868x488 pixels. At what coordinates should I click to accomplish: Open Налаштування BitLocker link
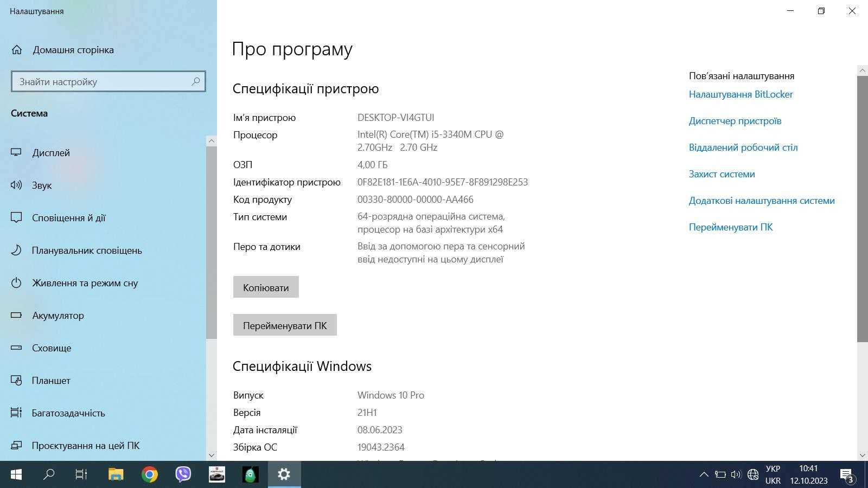pyautogui.click(x=741, y=94)
